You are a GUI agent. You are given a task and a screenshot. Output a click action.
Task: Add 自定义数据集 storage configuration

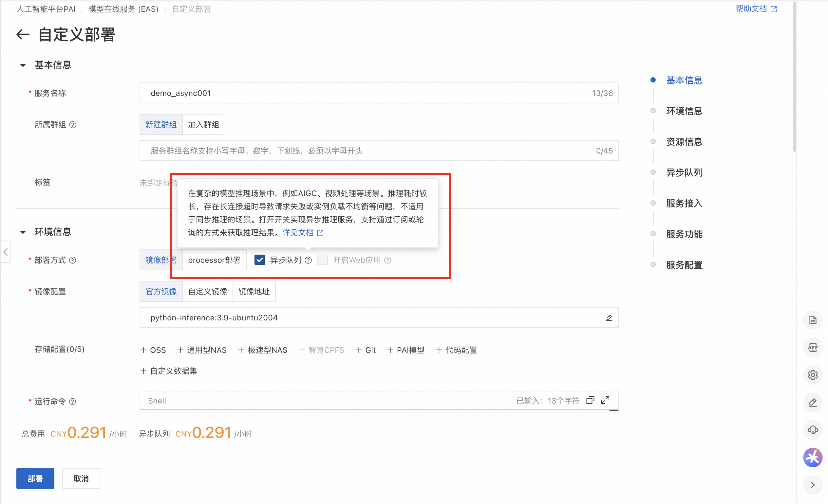169,371
